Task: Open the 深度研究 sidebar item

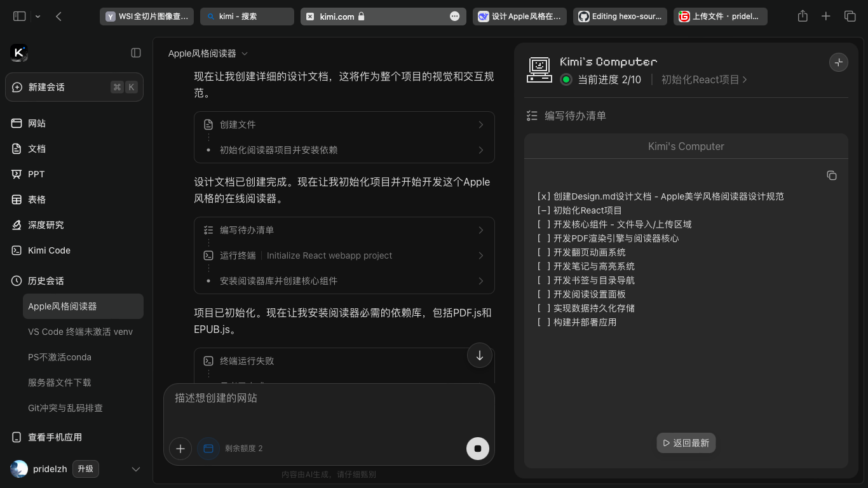Action: (x=46, y=225)
